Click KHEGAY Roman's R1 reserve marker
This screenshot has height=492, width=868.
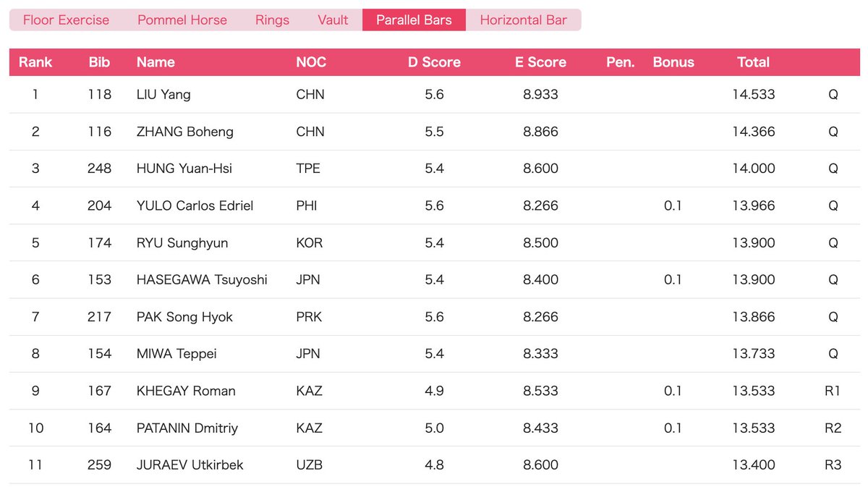pos(833,391)
